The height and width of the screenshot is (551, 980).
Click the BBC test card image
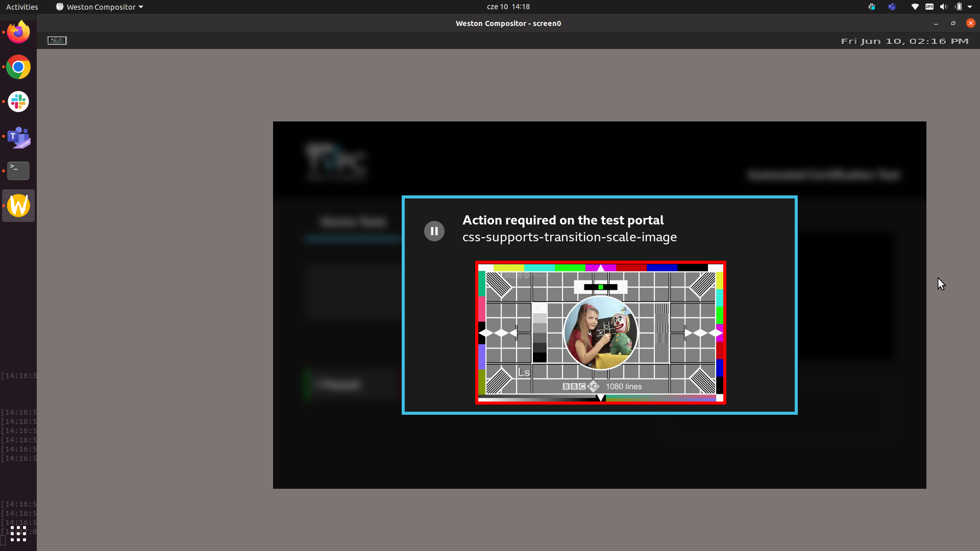pyautogui.click(x=600, y=333)
